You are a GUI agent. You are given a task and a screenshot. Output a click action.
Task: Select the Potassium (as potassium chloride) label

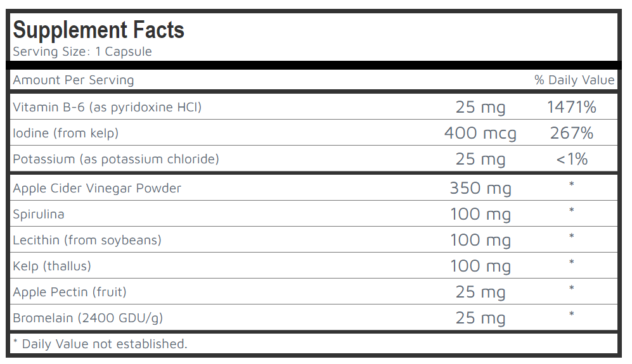pos(116,159)
